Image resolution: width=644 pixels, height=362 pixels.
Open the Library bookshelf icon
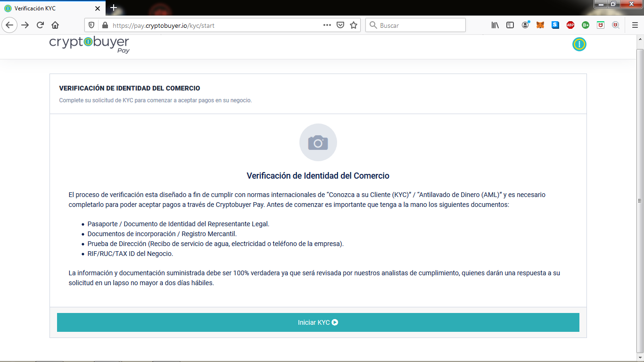pyautogui.click(x=495, y=25)
